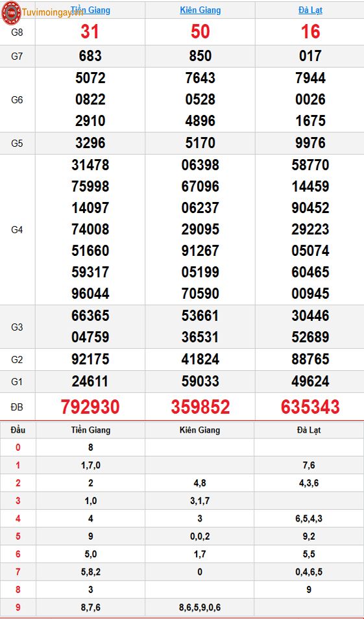Click G4 number 75998
The height and width of the screenshot is (619, 364).
(90, 186)
